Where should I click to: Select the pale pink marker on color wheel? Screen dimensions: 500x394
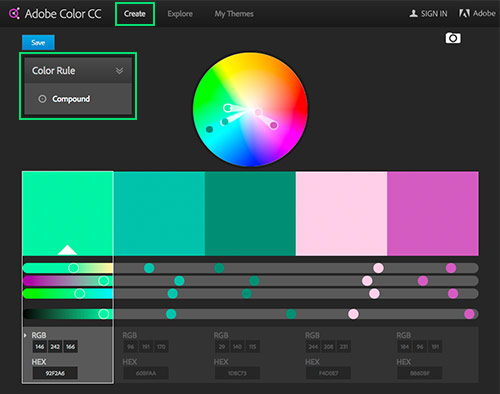(x=258, y=112)
